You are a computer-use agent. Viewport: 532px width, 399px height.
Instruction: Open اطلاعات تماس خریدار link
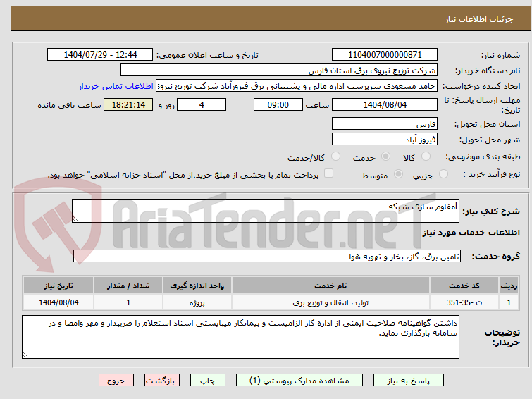(x=116, y=86)
